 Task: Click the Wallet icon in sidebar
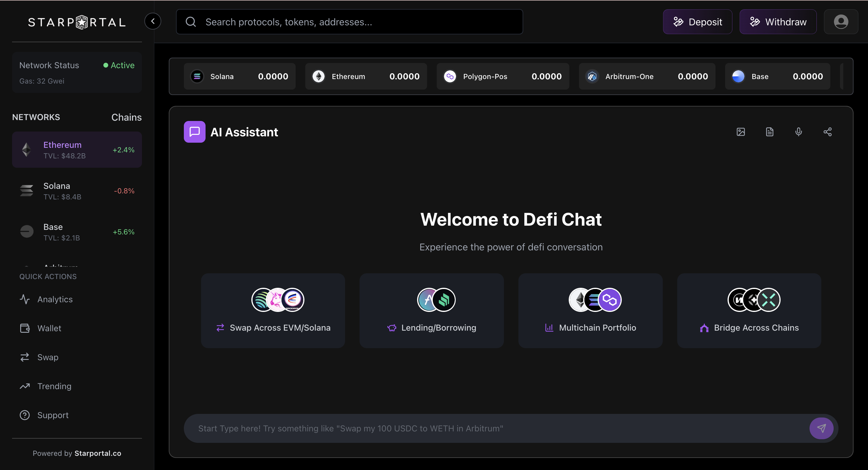tap(25, 329)
